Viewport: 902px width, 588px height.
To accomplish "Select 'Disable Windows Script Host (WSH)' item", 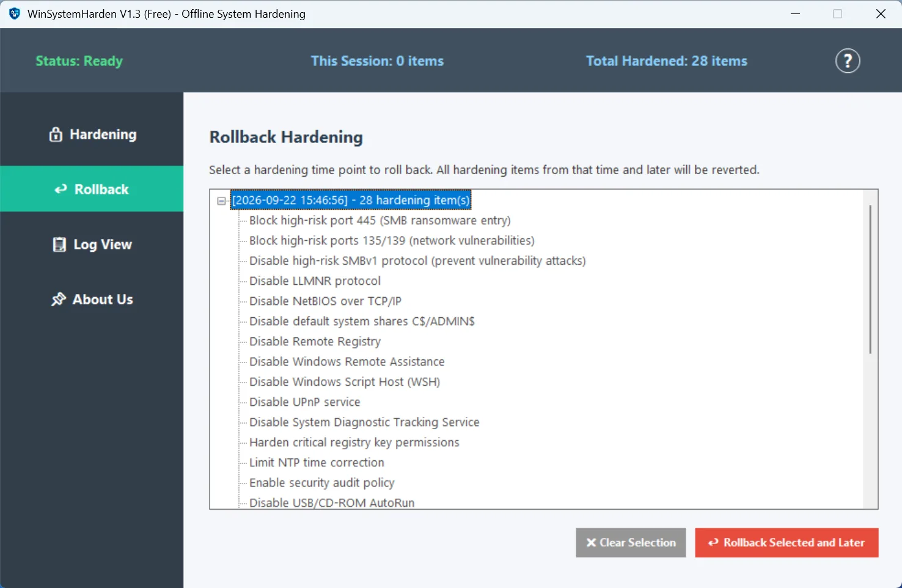I will (345, 381).
